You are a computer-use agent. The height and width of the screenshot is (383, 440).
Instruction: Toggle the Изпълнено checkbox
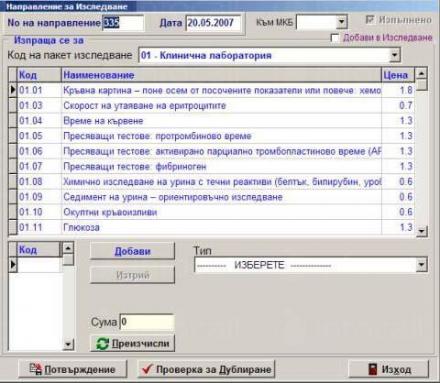pyautogui.click(x=369, y=20)
